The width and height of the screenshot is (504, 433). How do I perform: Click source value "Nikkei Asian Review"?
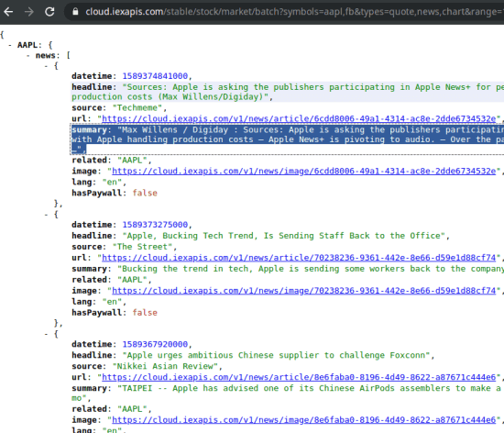tap(165, 366)
